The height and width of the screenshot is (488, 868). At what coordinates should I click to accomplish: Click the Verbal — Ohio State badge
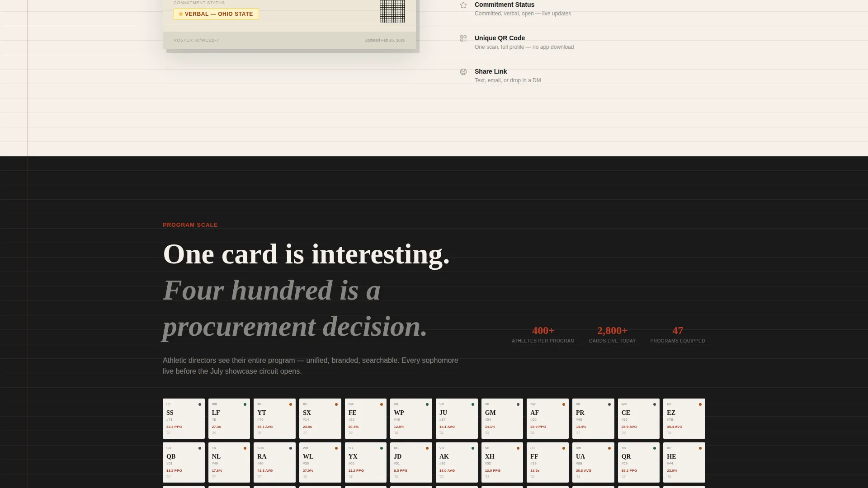pyautogui.click(x=216, y=14)
